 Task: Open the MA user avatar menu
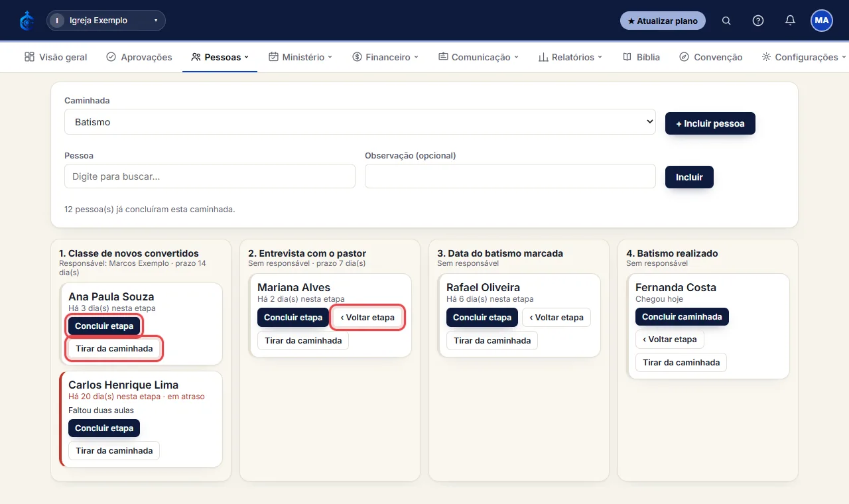point(822,21)
